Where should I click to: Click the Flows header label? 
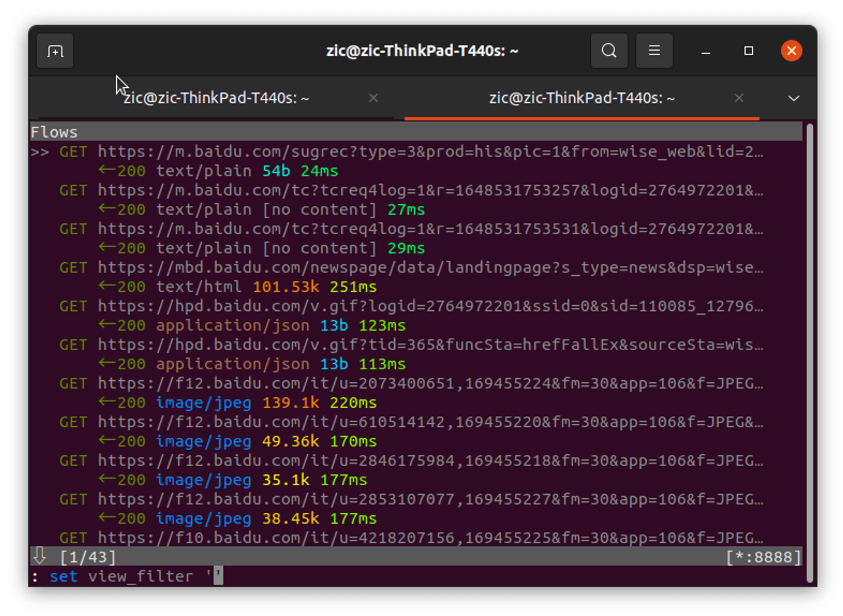(54, 132)
